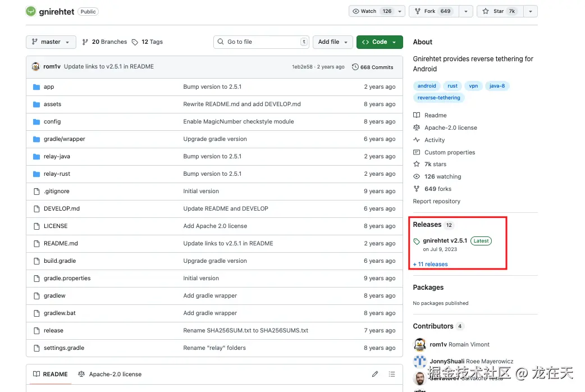Screen dimensions: 585x392
Task: Click the README.md file icon
Action: point(36,243)
